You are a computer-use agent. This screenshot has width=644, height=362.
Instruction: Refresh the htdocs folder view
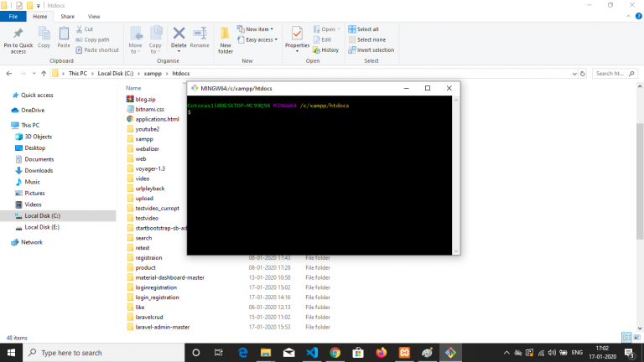[x=583, y=74]
